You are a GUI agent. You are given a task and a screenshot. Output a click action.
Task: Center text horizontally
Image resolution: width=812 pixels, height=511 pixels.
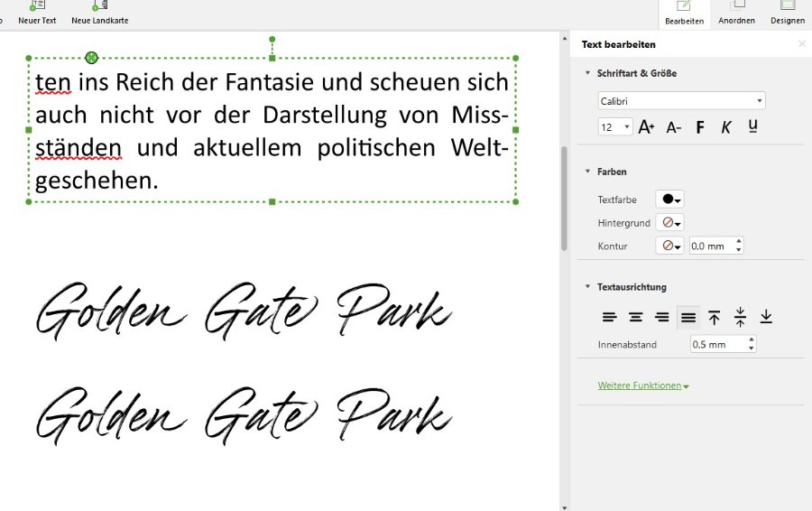pos(635,317)
